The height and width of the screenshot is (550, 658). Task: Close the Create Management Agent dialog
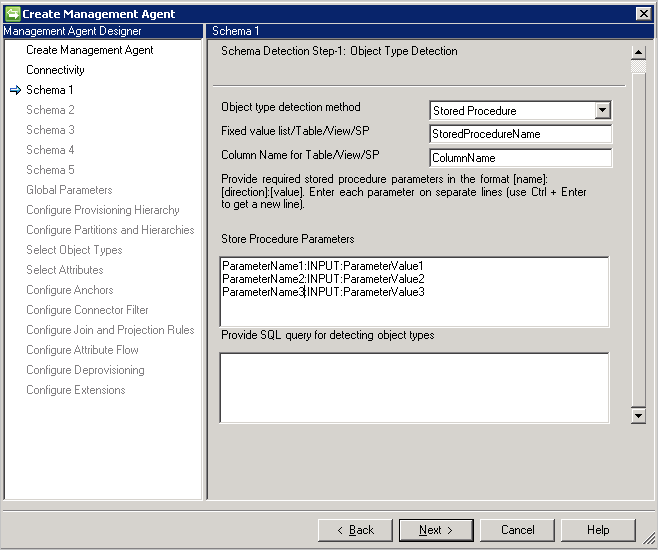point(643,13)
